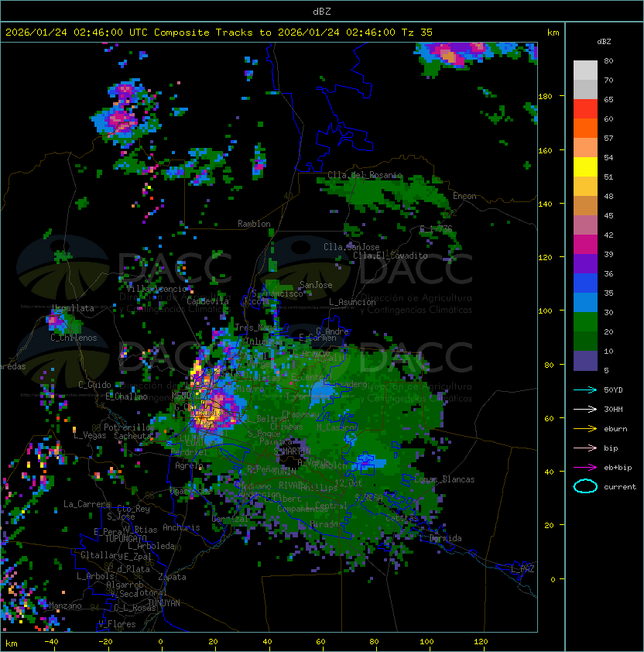This screenshot has width=644, height=652.
Task: Click the 'Villavicencio' map label
Action: pyautogui.click(x=157, y=289)
